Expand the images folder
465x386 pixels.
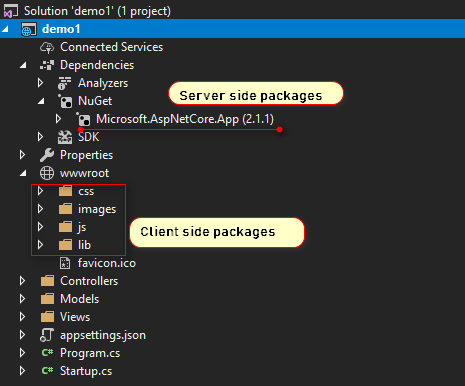(x=40, y=209)
